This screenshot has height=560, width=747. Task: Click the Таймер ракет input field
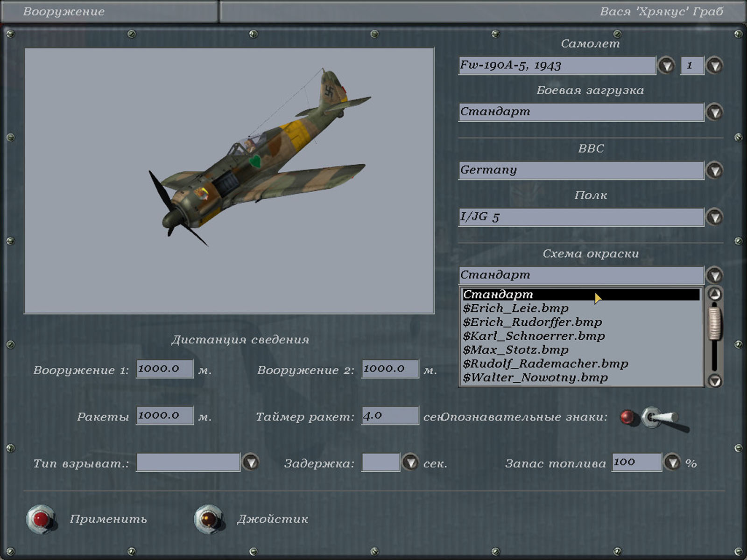click(390, 415)
